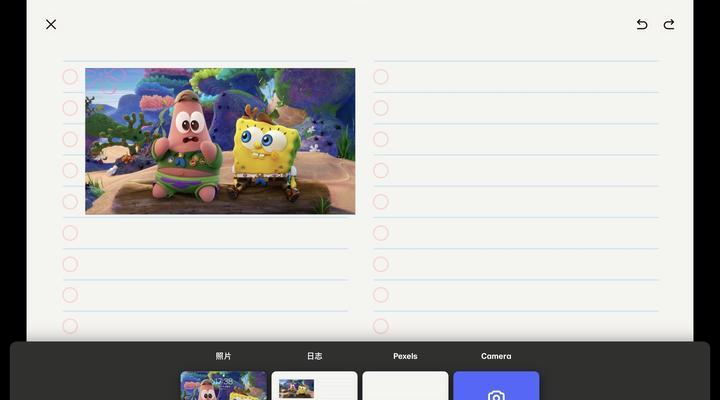This screenshot has height=400, width=720.
Task: Select the Camera tab label
Action: coord(496,356)
